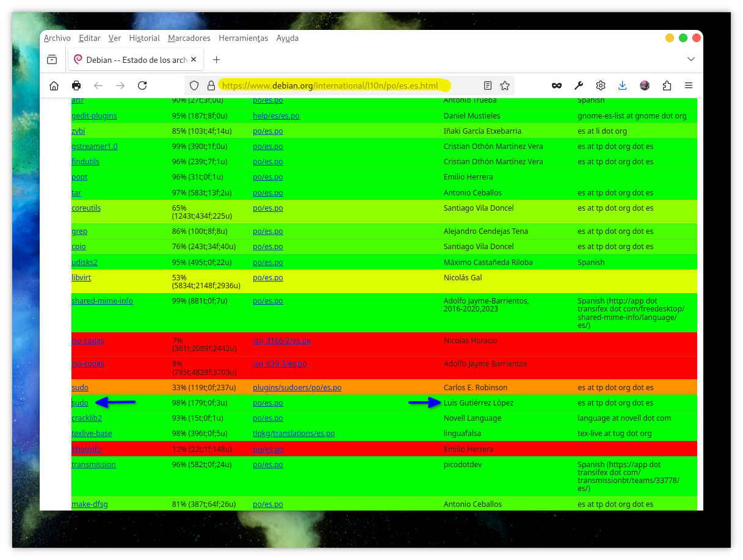This screenshot has height=560, width=743.
Task: Open the coreutils package link
Action: point(86,208)
